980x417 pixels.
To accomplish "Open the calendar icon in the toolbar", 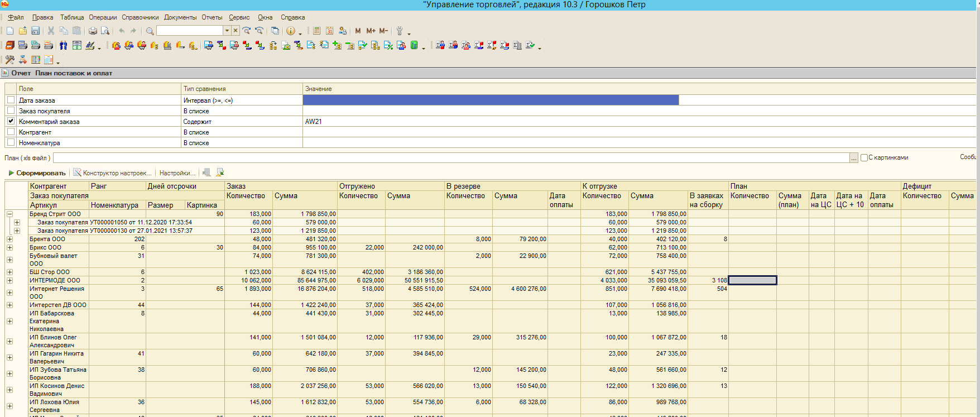I will pyautogui.click(x=329, y=31).
